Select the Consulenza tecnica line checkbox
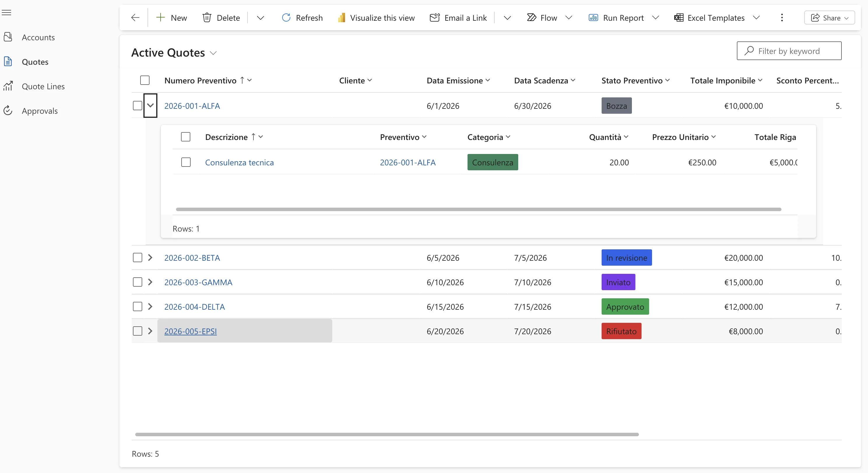 pyautogui.click(x=186, y=162)
